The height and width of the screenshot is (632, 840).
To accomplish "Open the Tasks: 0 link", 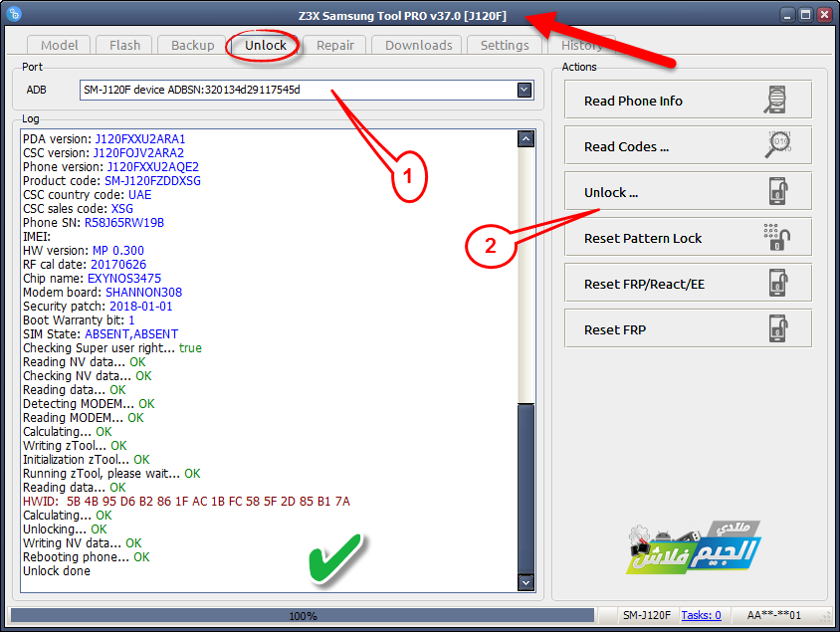I will click(701, 615).
